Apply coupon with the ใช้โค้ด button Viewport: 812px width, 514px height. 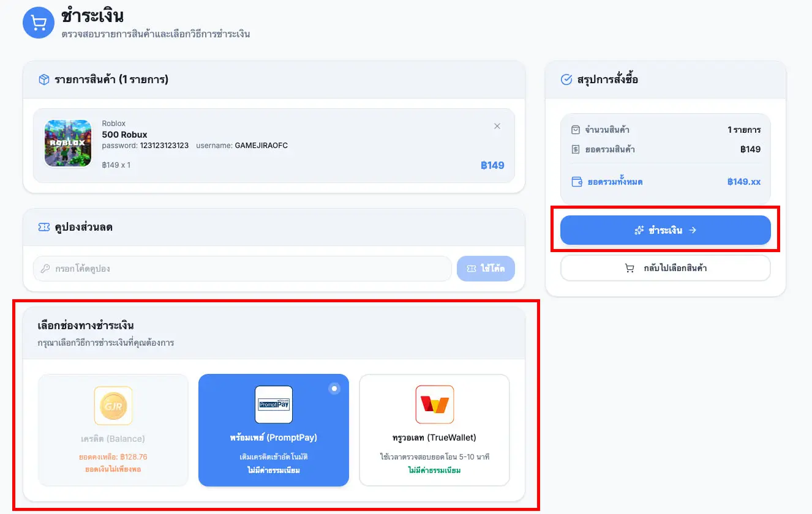[x=486, y=269]
